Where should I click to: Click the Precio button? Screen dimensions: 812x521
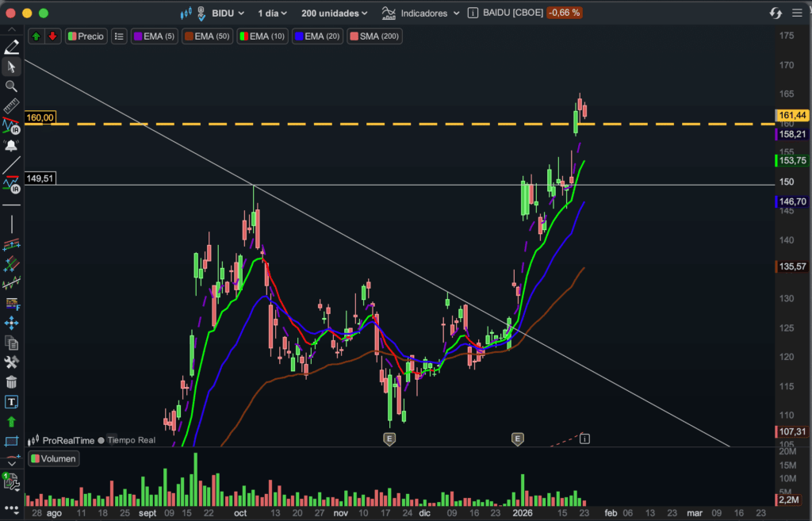(x=86, y=36)
